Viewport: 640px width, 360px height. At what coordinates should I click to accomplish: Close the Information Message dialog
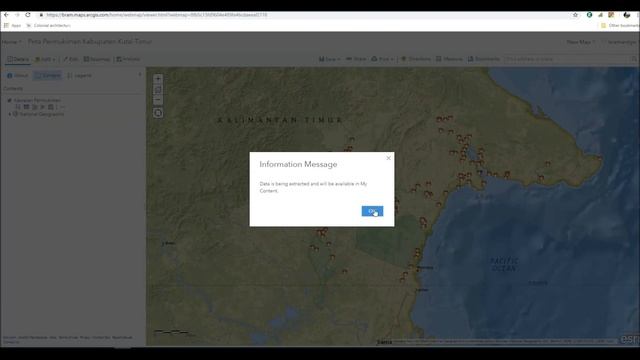[x=389, y=158]
